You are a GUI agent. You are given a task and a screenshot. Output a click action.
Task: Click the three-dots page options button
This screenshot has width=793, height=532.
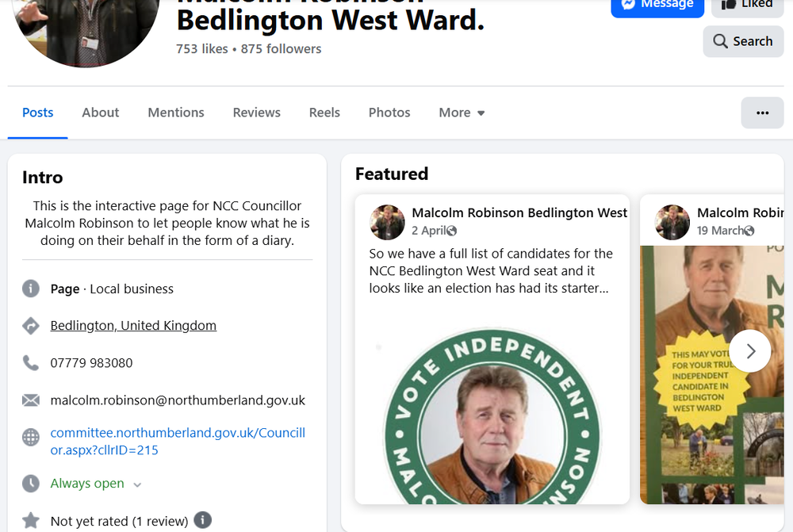click(x=762, y=113)
